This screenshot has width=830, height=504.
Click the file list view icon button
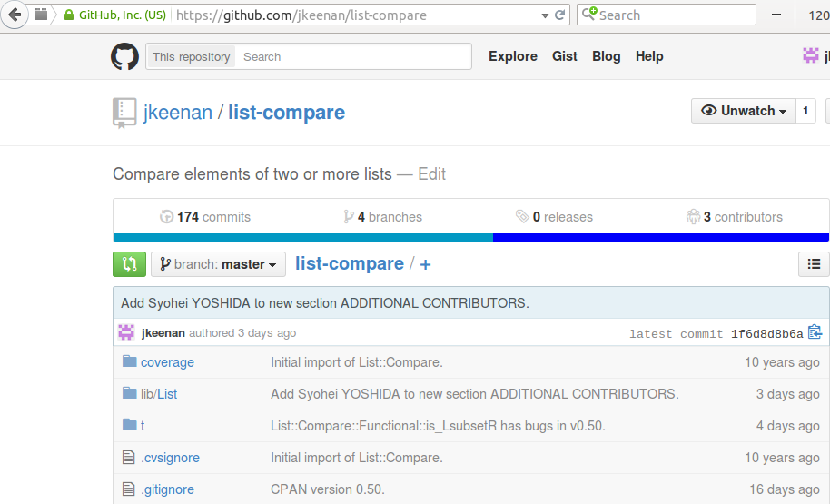click(814, 264)
